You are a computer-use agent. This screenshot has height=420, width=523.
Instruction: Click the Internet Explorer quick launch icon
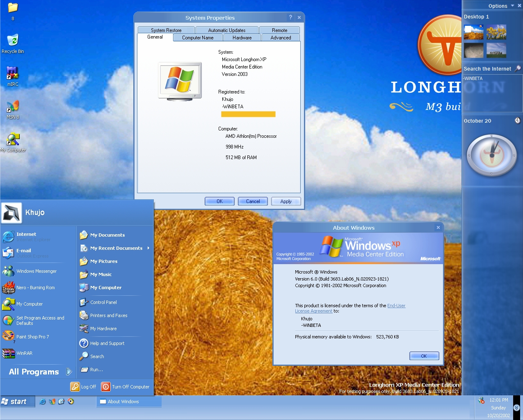pyautogui.click(x=43, y=402)
